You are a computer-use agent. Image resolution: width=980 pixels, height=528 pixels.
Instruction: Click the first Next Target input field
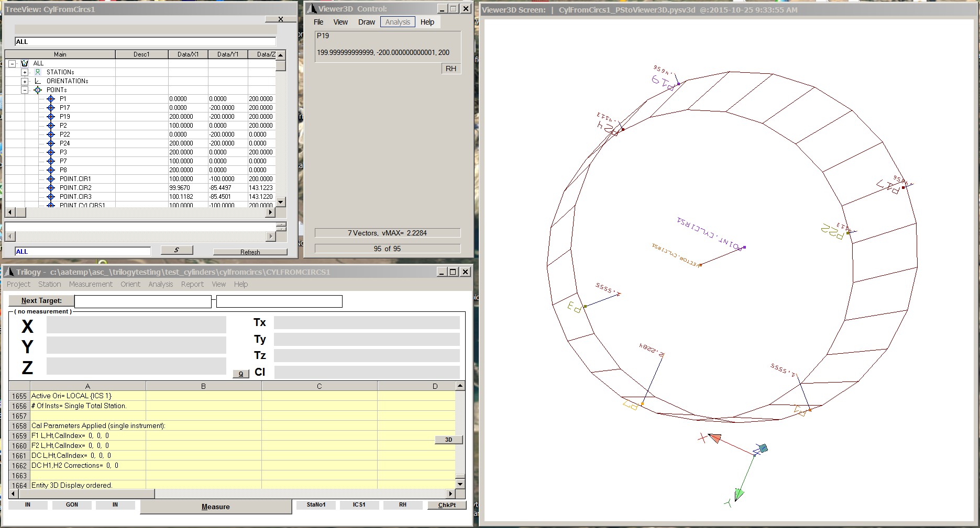coord(142,301)
